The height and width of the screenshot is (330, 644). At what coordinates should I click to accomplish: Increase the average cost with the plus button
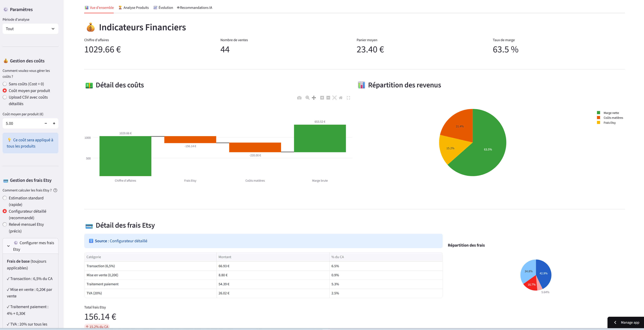(x=54, y=123)
